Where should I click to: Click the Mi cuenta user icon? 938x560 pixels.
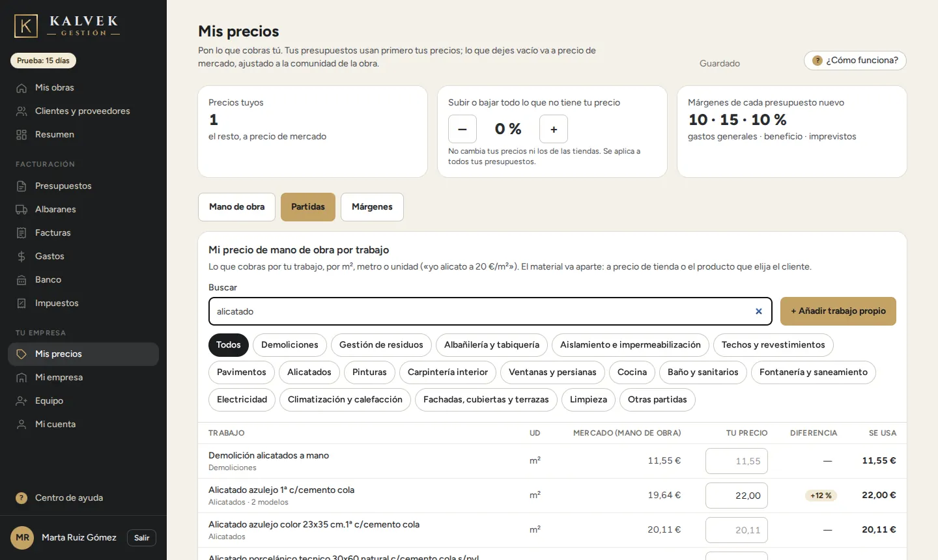pyautogui.click(x=21, y=425)
